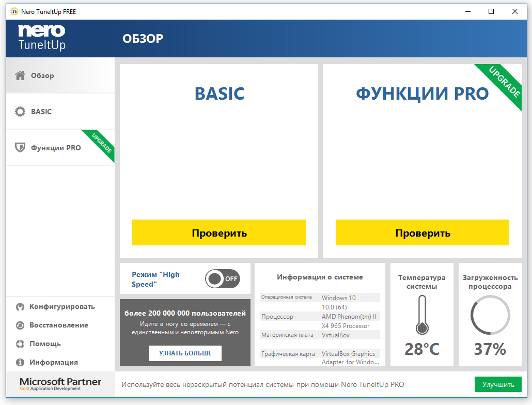Click the Материнская плата label
The width and height of the screenshot is (532, 405).
click(x=287, y=335)
